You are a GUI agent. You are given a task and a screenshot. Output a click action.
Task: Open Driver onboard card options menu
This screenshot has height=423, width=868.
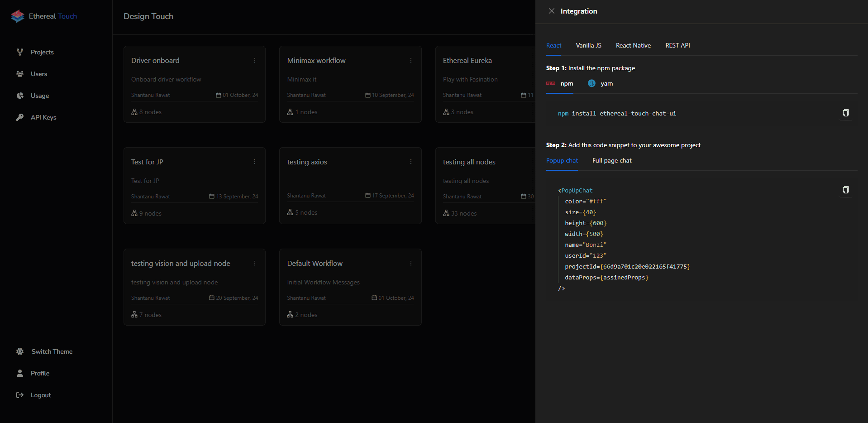[255, 60]
